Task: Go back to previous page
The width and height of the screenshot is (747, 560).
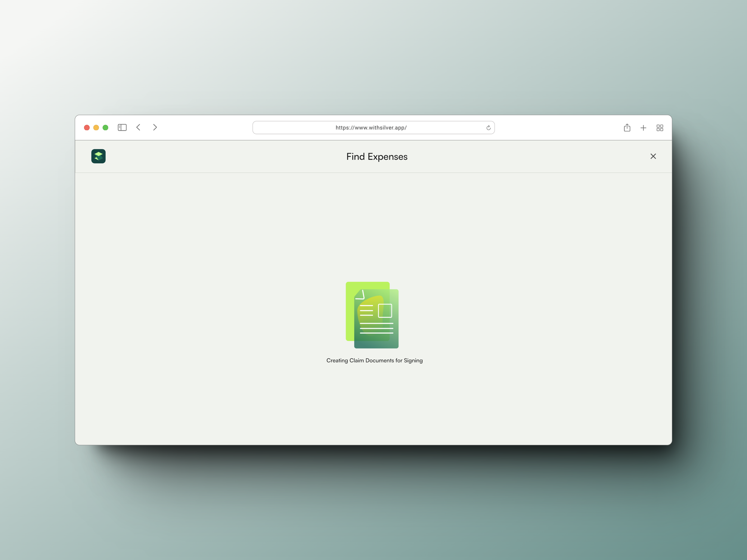Action: (x=138, y=127)
